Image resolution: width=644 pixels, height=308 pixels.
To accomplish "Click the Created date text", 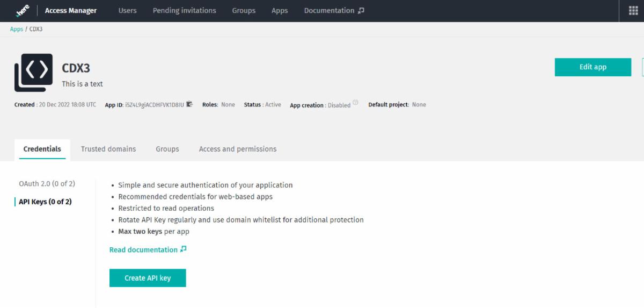I will tap(55, 105).
